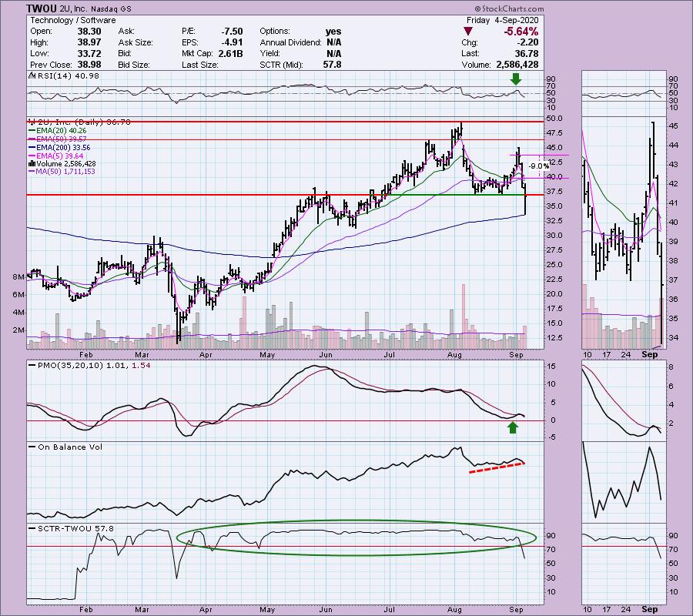Click the volume bars icon in the legend
693x616 pixels.
(32, 163)
